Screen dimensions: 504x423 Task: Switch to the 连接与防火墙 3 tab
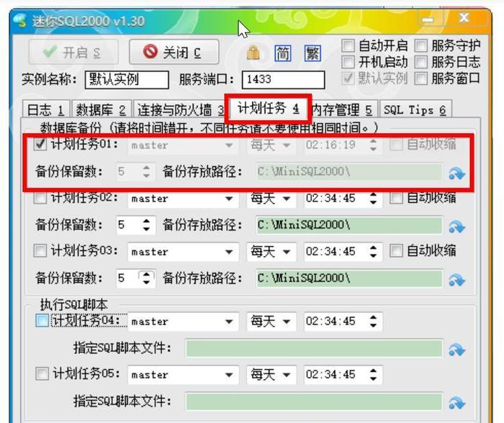click(180, 109)
